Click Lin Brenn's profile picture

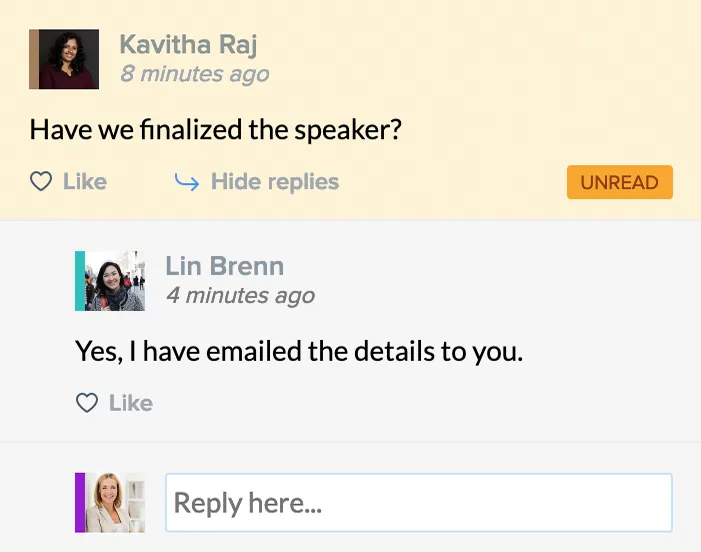click(115, 281)
